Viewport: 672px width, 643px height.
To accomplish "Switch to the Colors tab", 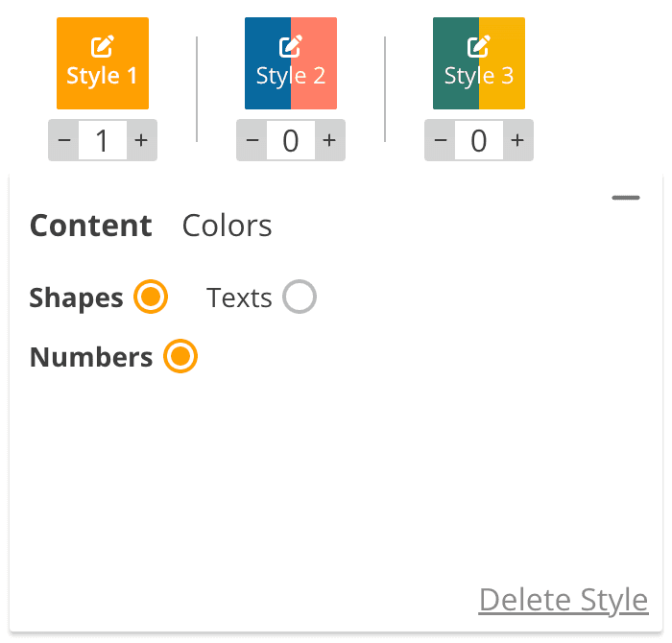I will pos(227,226).
